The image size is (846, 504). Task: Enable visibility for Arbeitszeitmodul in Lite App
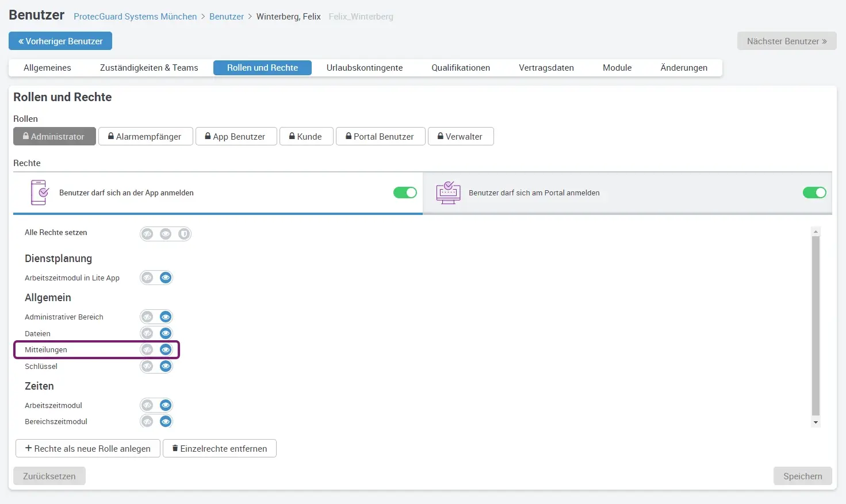[x=166, y=278]
